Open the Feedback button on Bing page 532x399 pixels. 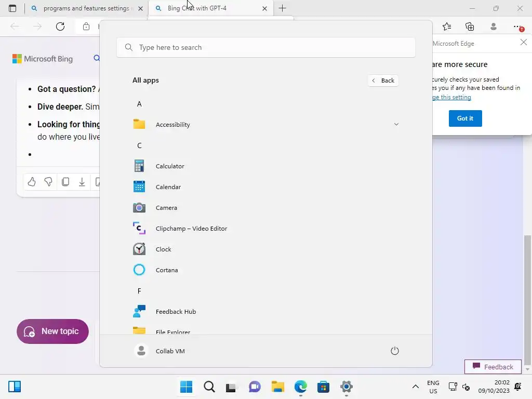[x=493, y=367]
